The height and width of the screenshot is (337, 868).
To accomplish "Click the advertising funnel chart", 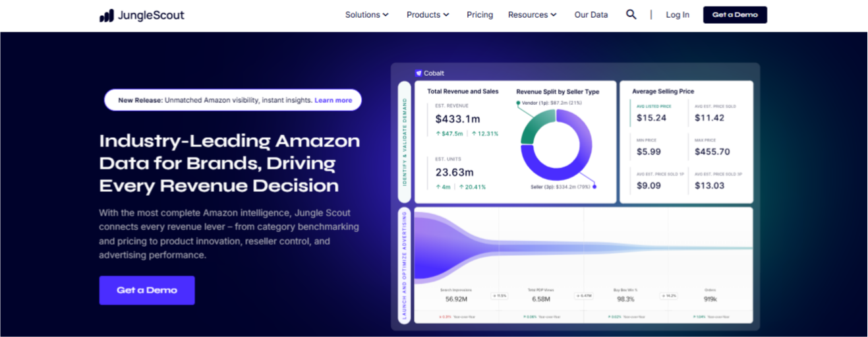I will 583,248.
